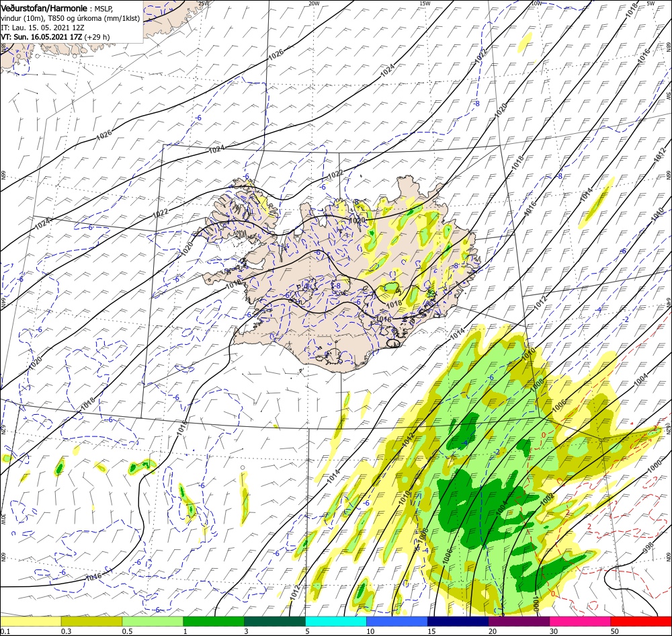Click the '15W' longitude label
The width and height of the screenshot is (672, 636).
tap(425, 3)
